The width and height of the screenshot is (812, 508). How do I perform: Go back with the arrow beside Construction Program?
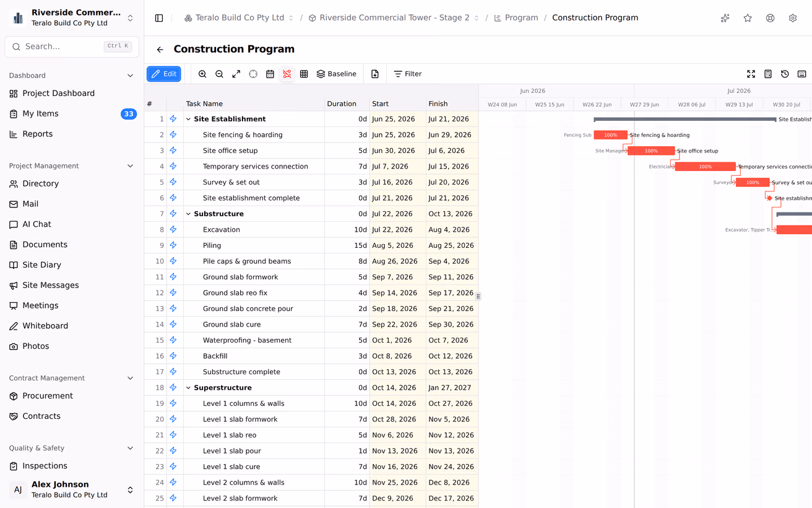click(x=160, y=50)
